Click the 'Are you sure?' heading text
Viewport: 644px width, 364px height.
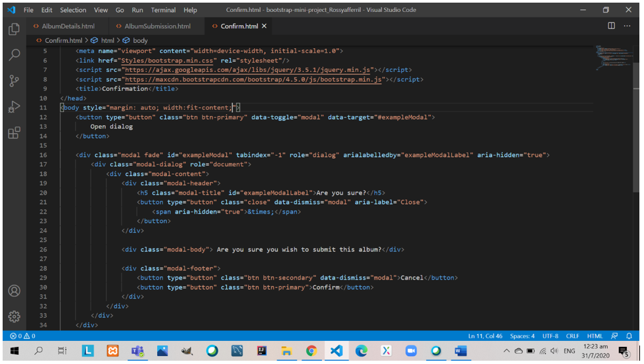tap(341, 193)
